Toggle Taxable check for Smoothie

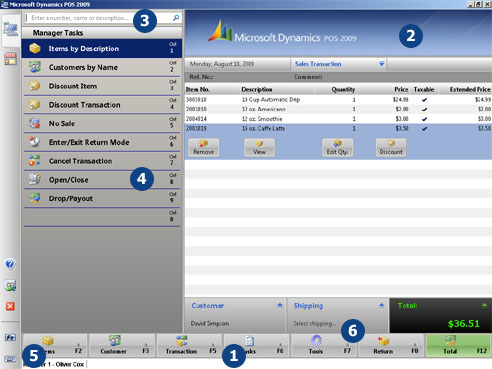[424, 119]
